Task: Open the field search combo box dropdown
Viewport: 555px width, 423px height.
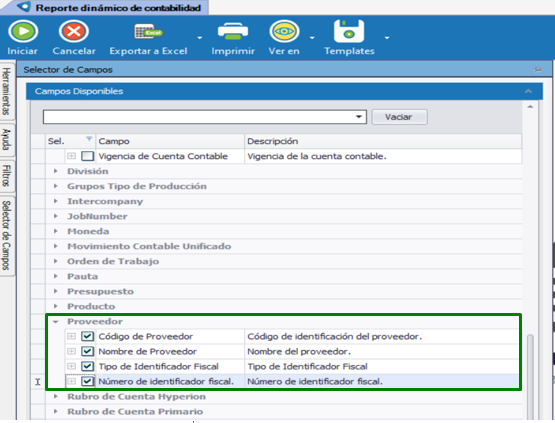Action: 359,117
